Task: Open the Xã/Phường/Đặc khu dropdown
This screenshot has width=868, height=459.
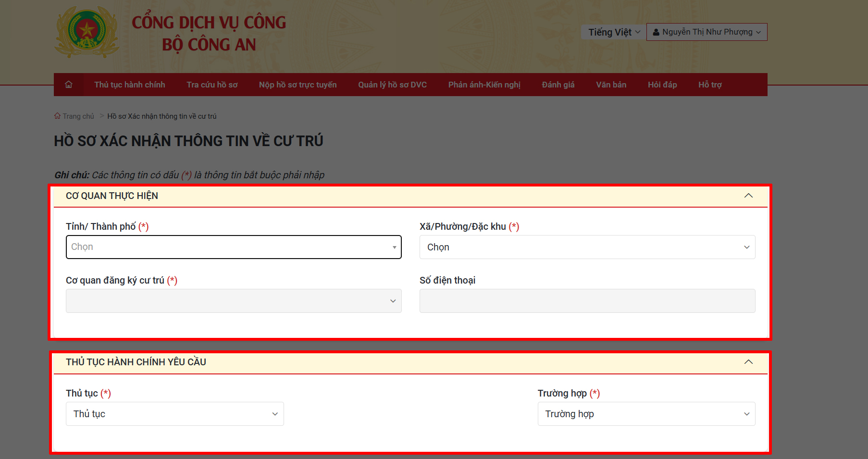Action: click(587, 247)
